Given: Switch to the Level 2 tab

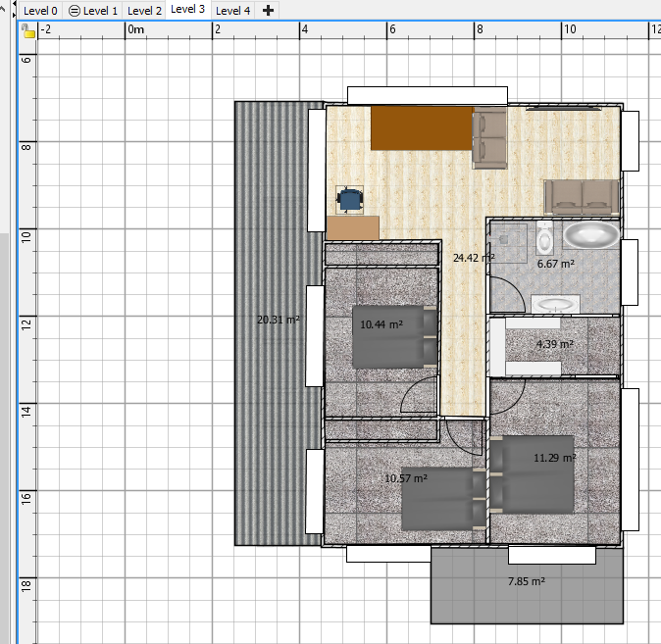Looking at the screenshot, I should 144,11.
